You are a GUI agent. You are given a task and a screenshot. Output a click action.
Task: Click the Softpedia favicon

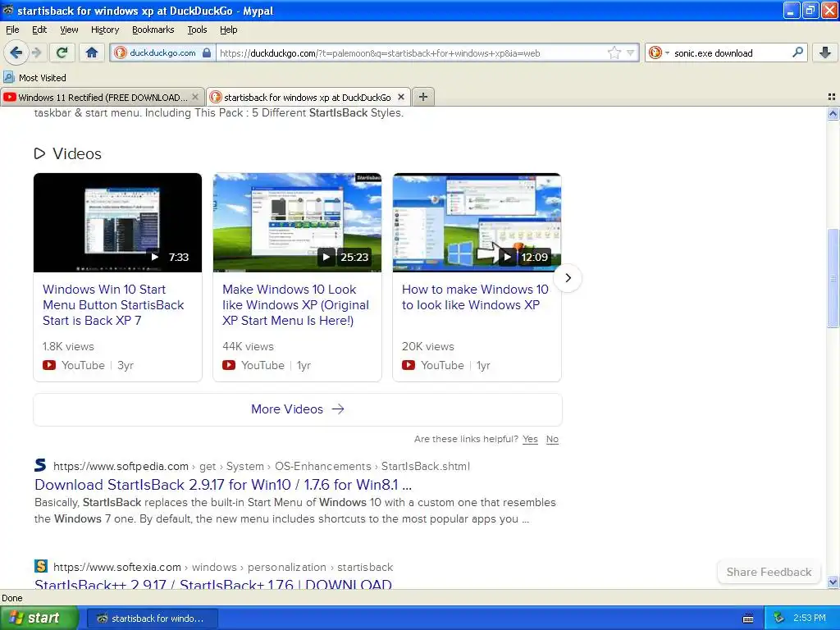point(41,465)
